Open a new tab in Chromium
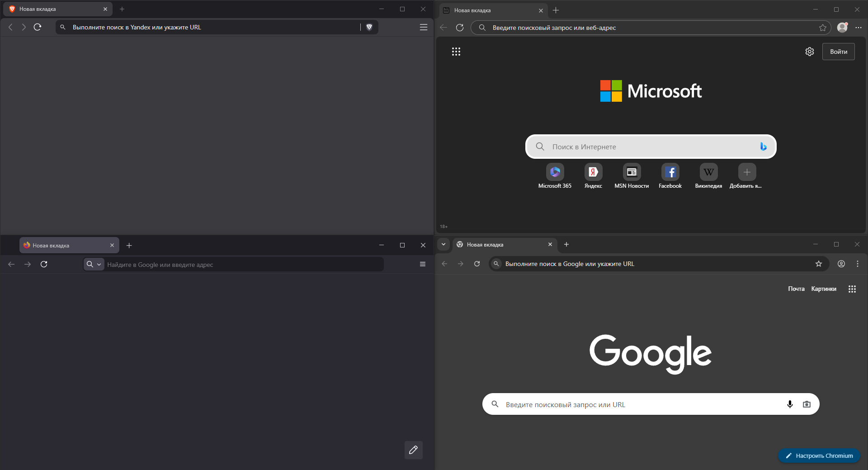Screen dimensions: 868x470 566,244
